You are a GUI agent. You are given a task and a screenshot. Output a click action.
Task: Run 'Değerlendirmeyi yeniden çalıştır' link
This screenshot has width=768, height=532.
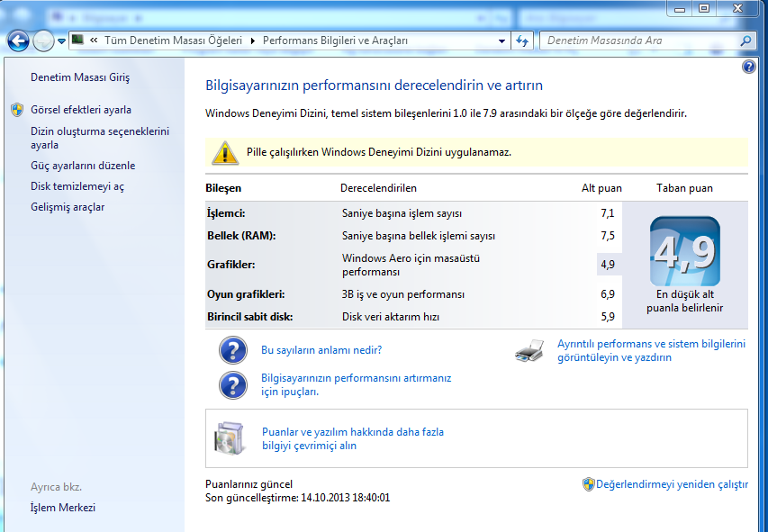(x=671, y=484)
